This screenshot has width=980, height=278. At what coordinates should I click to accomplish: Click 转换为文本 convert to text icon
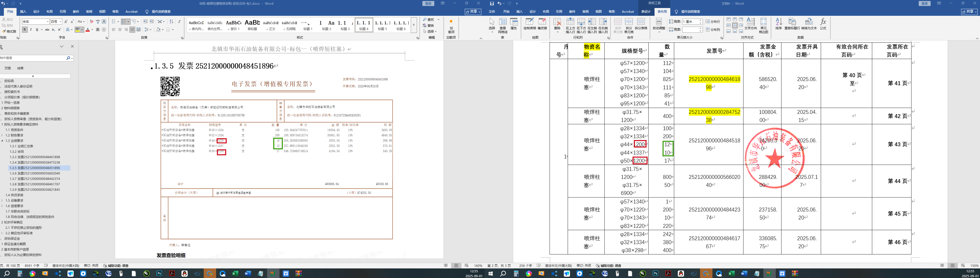coord(809,24)
